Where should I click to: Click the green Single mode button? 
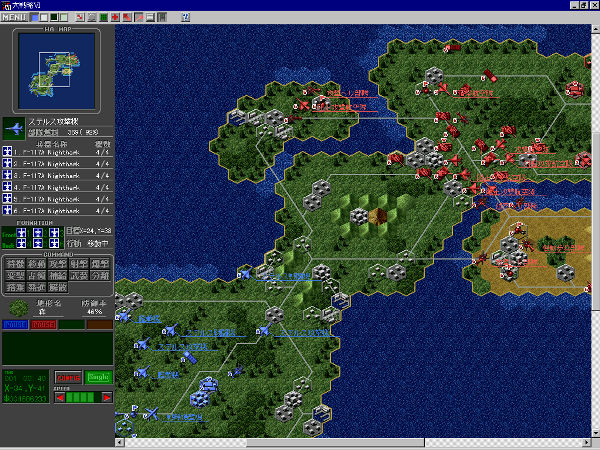[98, 377]
